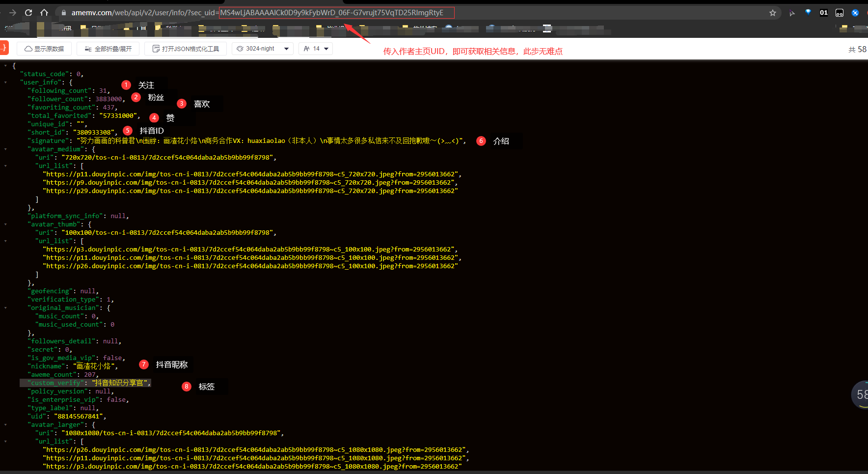Image resolution: width=868 pixels, height=474 pixels.
Task: Click the is_gov_media_vip value false
Action: (x=112, y=358)
